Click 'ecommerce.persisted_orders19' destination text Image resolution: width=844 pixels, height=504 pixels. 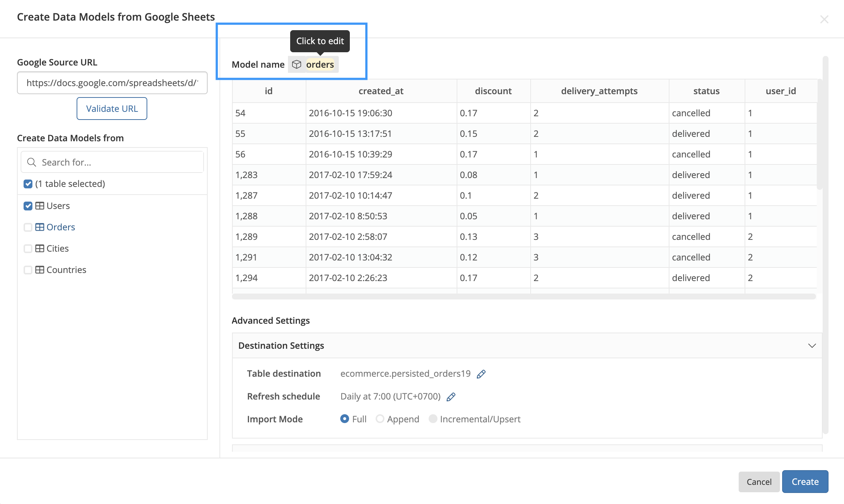click(405, 373)
